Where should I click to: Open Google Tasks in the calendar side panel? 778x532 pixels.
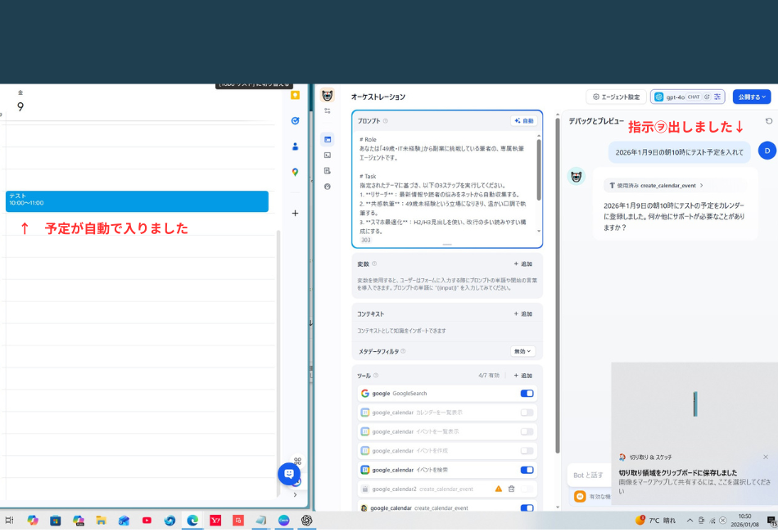pos(296,120)
